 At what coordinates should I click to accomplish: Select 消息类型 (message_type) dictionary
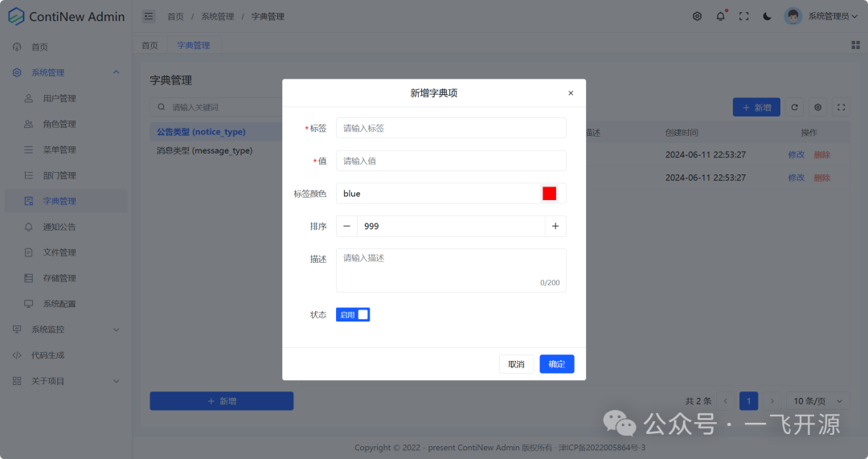point(204,150)
